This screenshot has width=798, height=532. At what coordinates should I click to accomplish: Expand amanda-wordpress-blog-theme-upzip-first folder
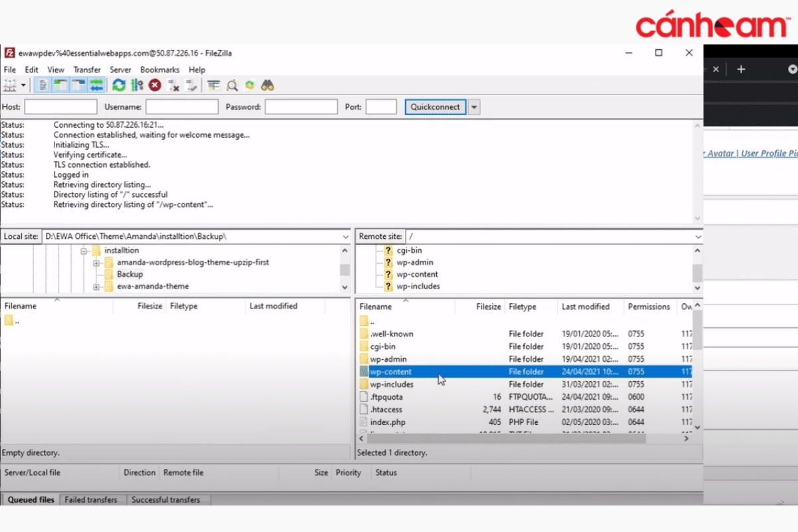96,263
